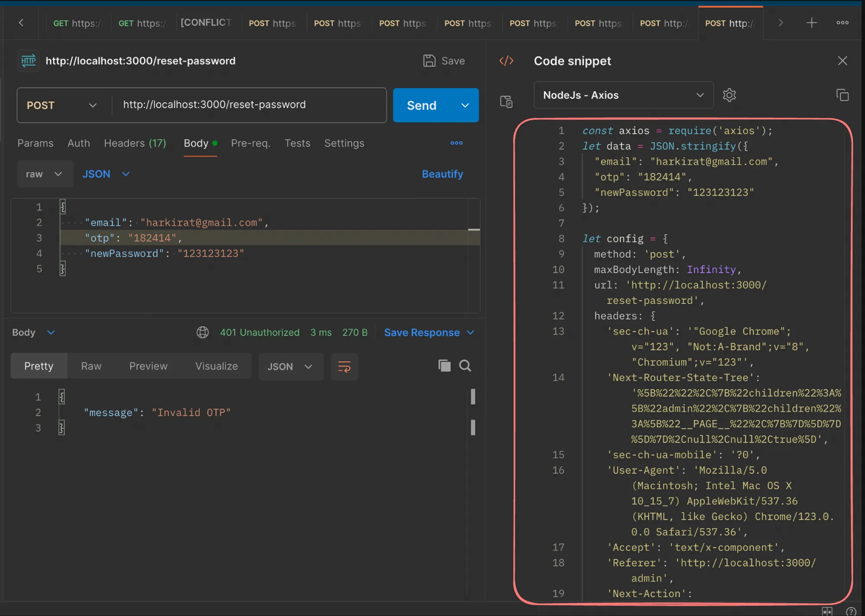
Task: Open the HTTP method POST dropdown
Action: coord(62,105)
